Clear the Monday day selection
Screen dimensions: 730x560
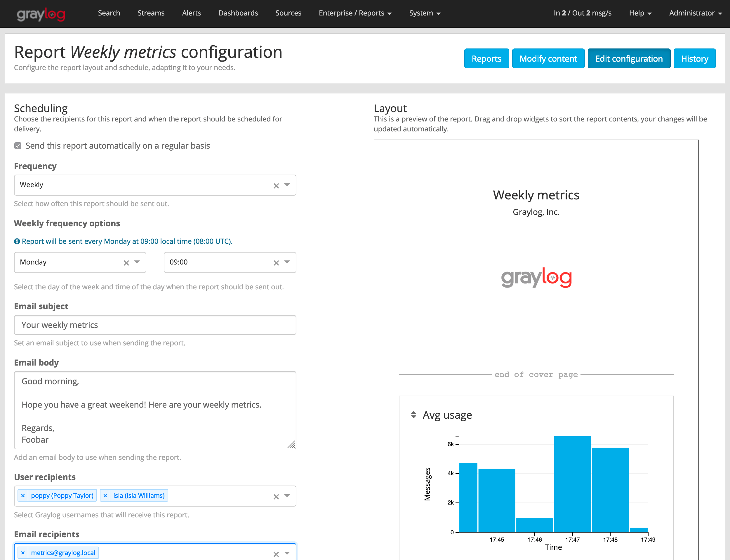coord(126,262)
